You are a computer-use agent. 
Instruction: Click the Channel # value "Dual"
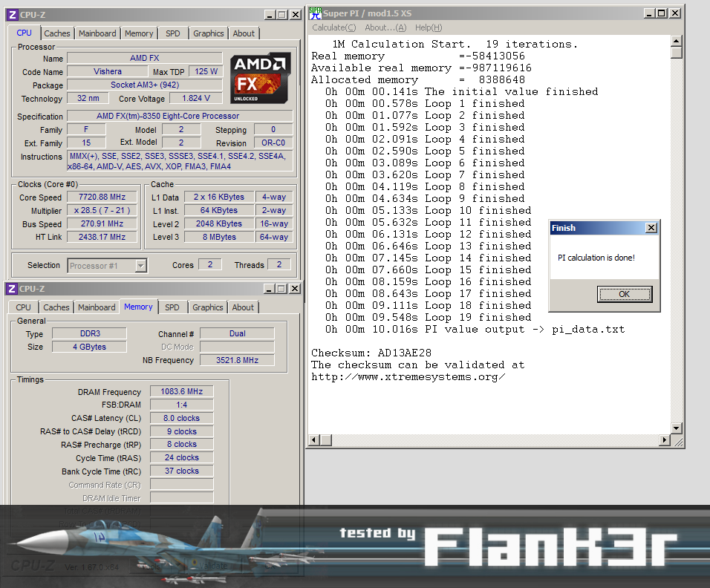pos(237,333)
